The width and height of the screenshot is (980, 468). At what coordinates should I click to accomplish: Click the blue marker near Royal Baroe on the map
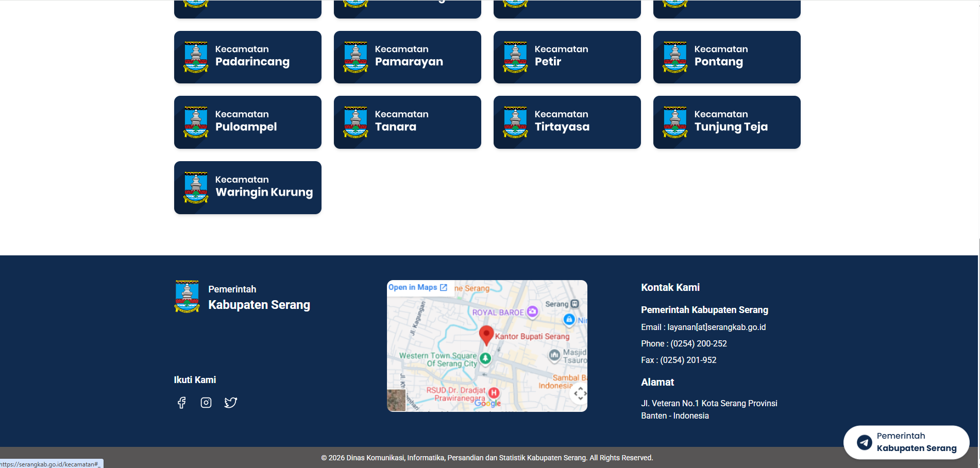tap(569, 319)
